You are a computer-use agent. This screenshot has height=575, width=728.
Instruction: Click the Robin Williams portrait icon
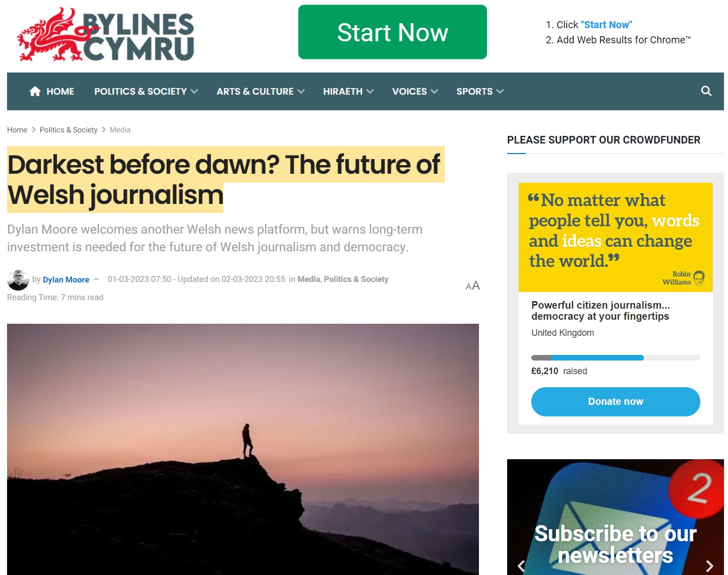(699, 278)
